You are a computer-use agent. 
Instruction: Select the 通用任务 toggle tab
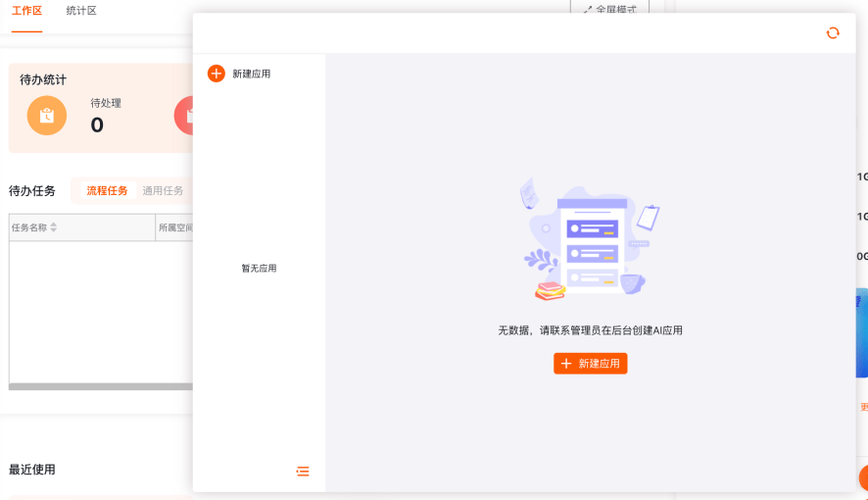click(163, 190)
